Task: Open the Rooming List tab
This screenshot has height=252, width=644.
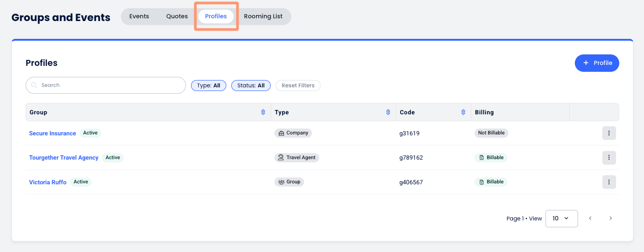Action: click(x=263, y=16)
